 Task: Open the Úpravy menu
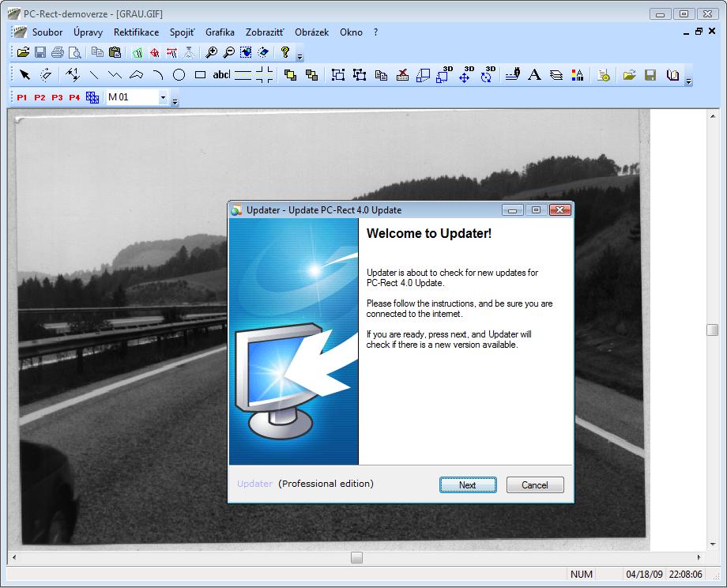click(88, 32)
